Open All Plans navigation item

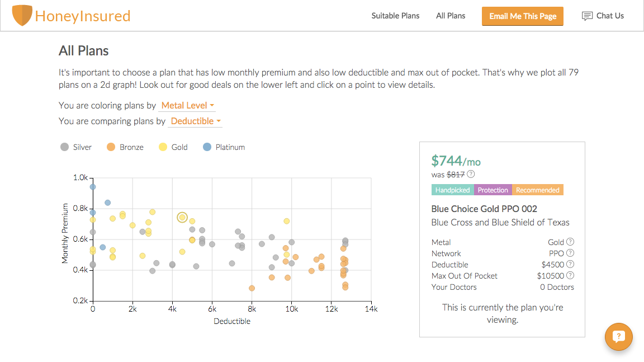pyautogui.click(x=451, y=16)
